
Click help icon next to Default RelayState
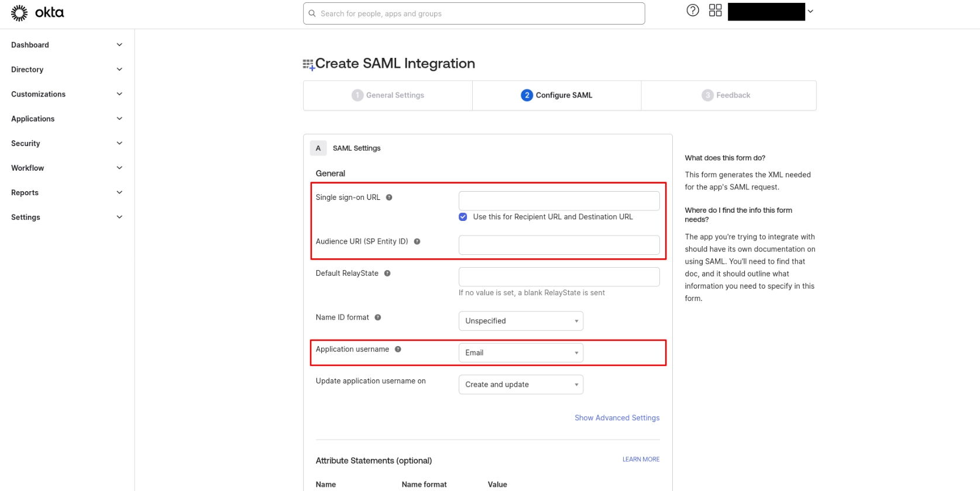click(x=387, y=274)
